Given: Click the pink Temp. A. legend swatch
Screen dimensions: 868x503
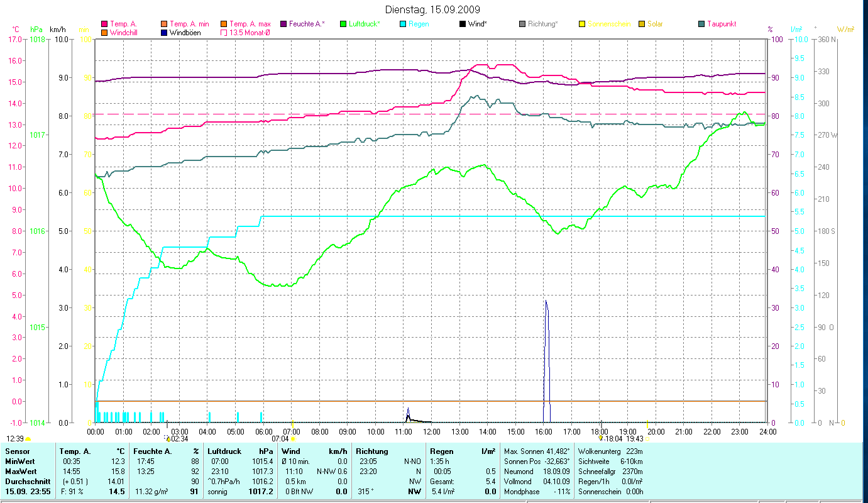Looking at the screenshot, I should point(104,24).
